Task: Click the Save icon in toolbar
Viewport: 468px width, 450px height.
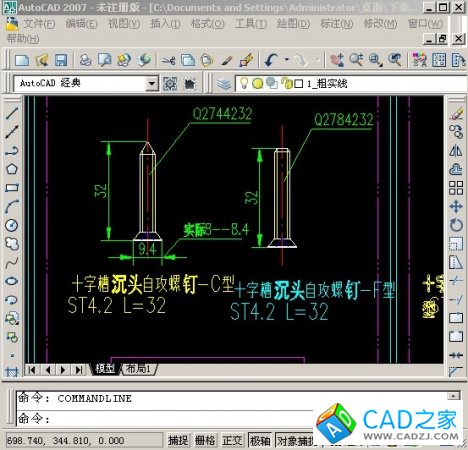Action: [x=61, y=60]
